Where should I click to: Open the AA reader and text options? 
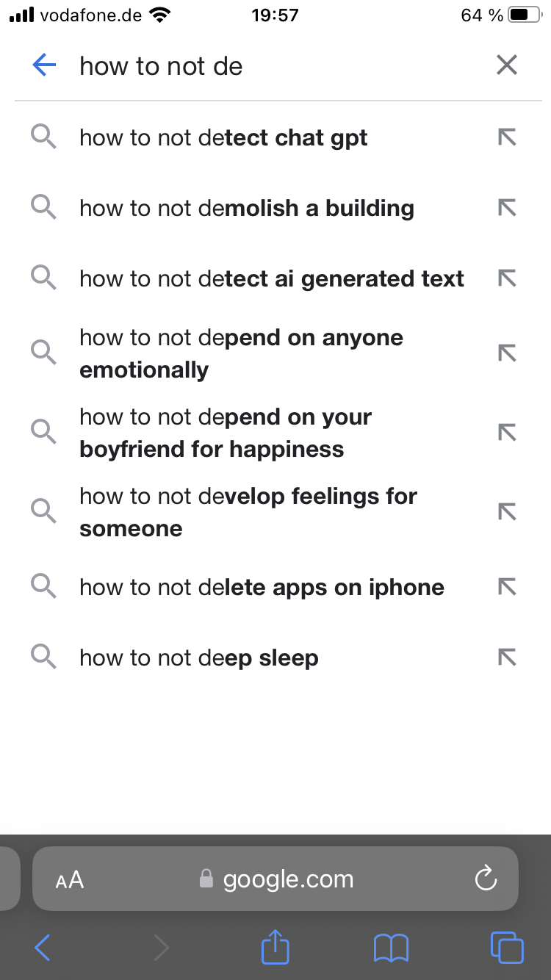[70, 880]
